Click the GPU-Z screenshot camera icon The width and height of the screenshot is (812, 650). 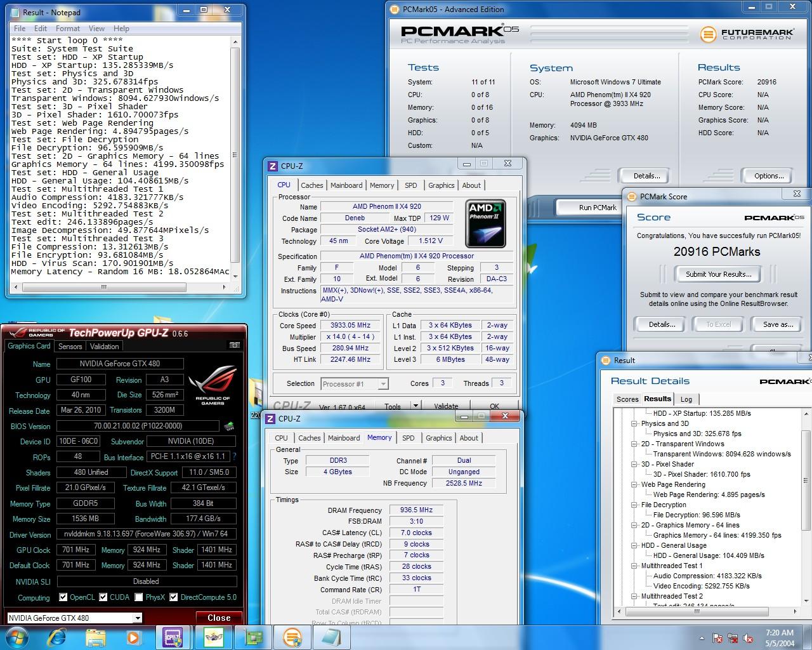pyautogui.click(x=234, y=345)
